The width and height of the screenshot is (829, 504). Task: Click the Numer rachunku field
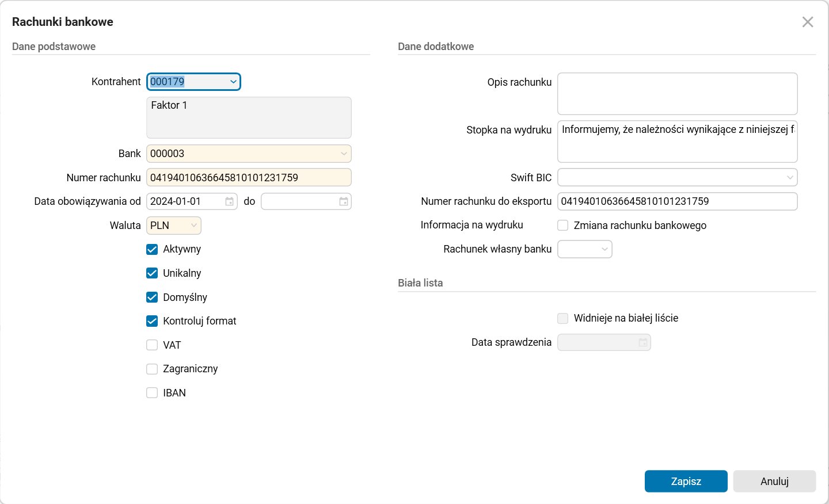pos(249,178)
